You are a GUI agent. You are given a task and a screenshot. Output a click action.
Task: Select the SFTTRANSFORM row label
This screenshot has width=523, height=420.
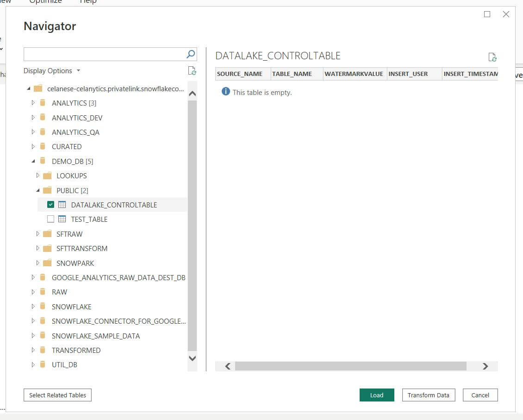[x=82, y=248]
